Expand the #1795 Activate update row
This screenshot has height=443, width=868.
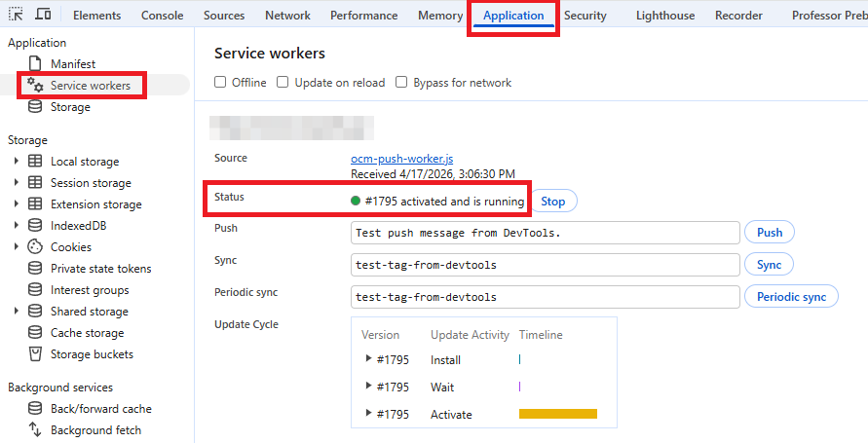pyautogui.click(x=368, y=413)
